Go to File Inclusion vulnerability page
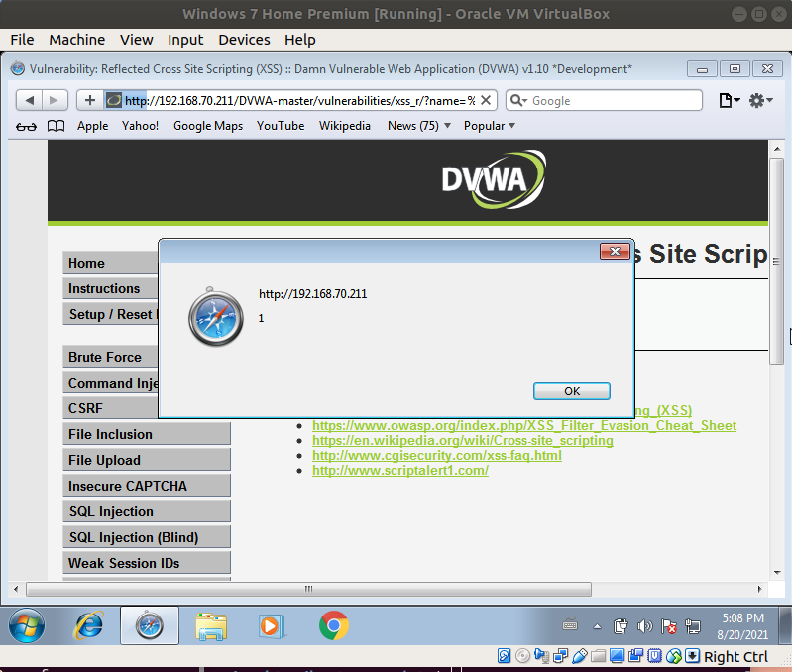This screenshot has width=792, height=672. [147, 434]
